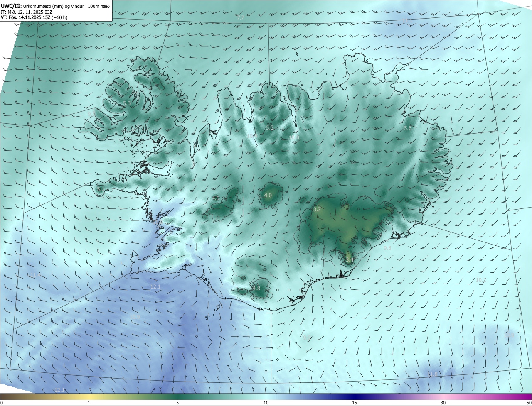This screenshot has height=406, width=532.
Task: Click the 5.1 value on Snæfellsnes peninsula
Action: point(100,189)
